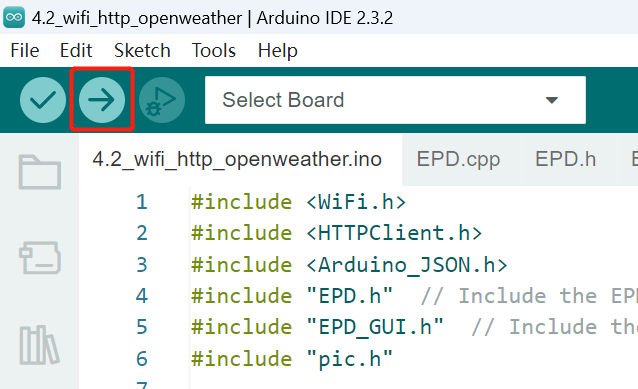Open the Boards Manager sidebar icon

pyautogui.click(x=40, y=258)
